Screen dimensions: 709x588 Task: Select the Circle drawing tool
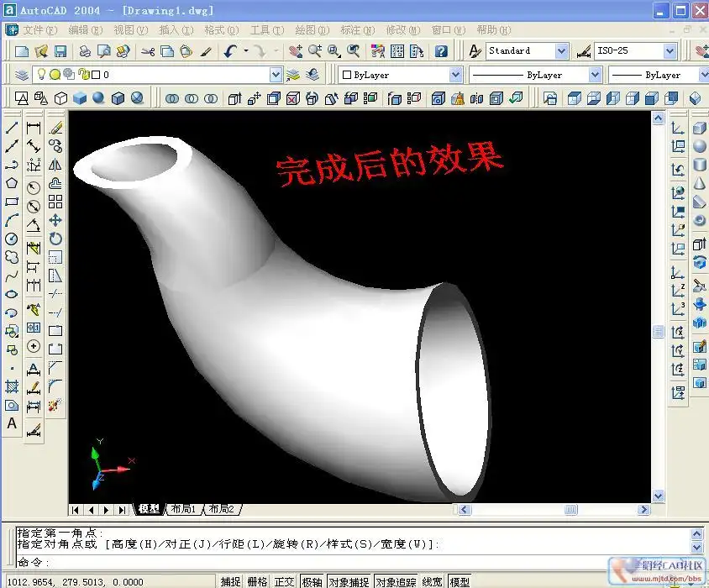[x=12, y=239]
